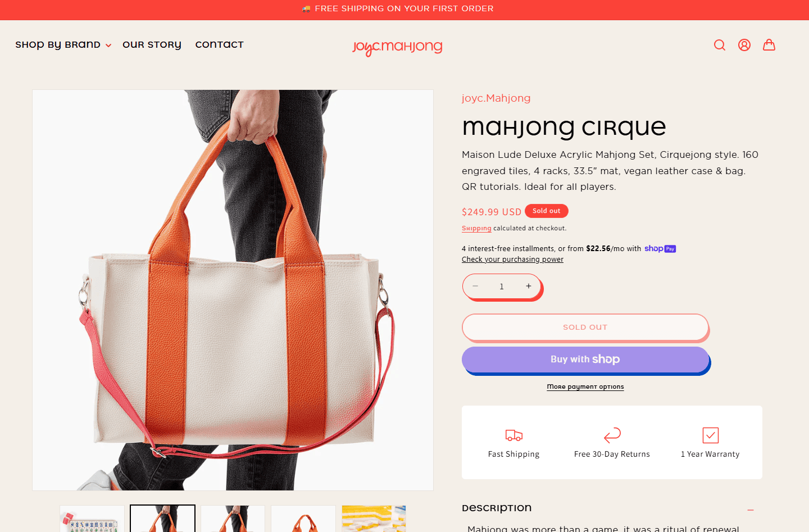Select first mahjong tiles thumbnail
809x532 pixels.
(92, 519)
